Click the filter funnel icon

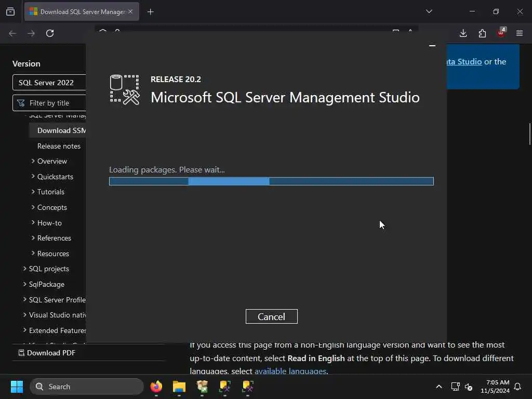[x=21, y=103]
